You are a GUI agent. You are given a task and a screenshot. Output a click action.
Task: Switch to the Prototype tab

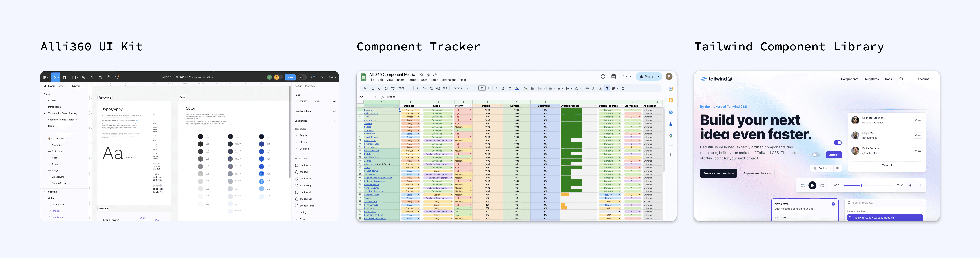tap(310, 86)
